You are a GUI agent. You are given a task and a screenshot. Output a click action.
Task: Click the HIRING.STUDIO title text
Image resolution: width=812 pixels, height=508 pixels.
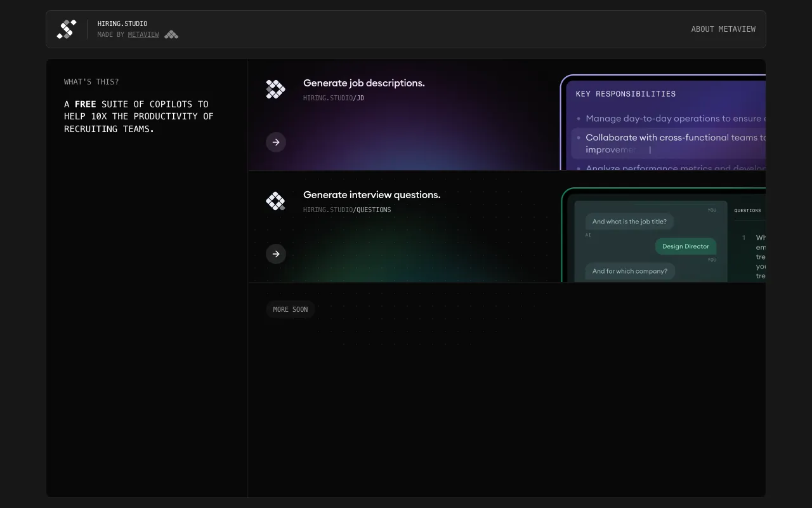(122, 23)
